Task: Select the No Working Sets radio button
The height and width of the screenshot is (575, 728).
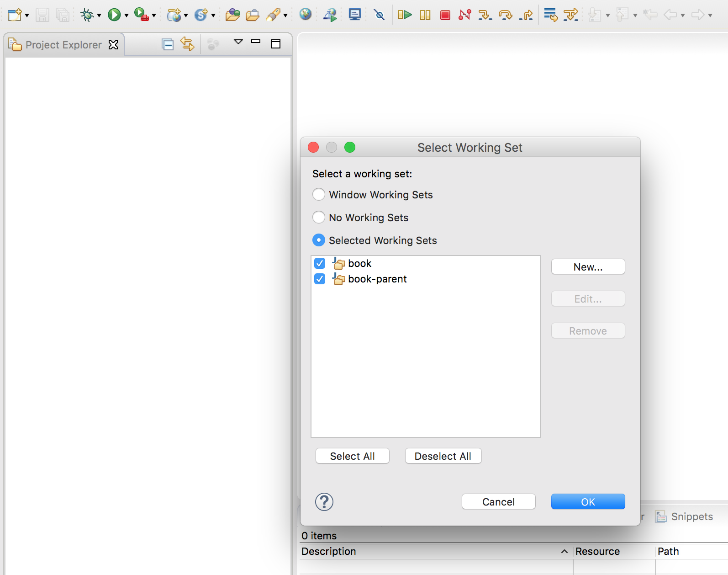Action: tap(319, 217)
